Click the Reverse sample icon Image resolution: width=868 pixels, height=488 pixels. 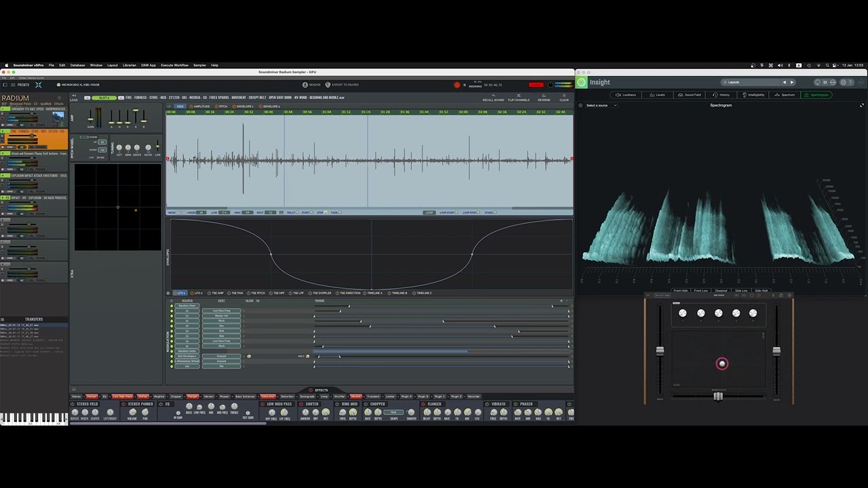(544, 95)
